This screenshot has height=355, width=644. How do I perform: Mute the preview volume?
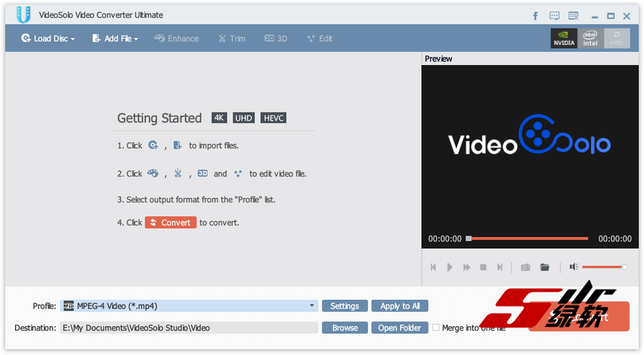(573, 267)
